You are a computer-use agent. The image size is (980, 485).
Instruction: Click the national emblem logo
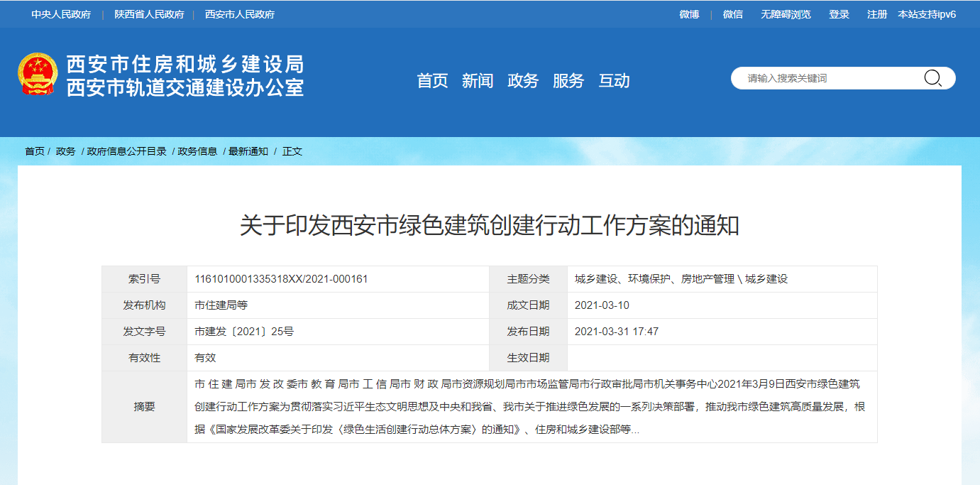[38, 74]
